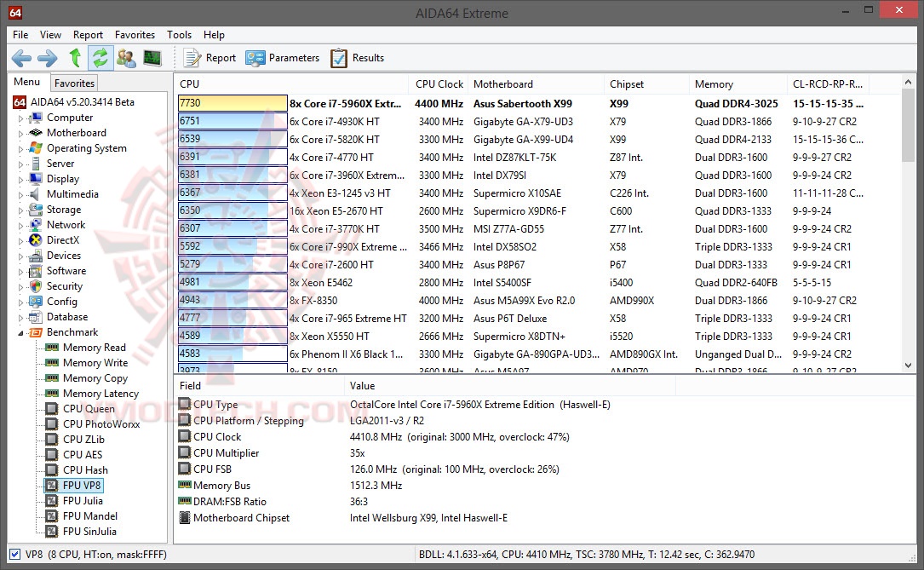The image size is (924, 570).
Task: Sort by the CPU Clock column header
Action: [439, 83]
